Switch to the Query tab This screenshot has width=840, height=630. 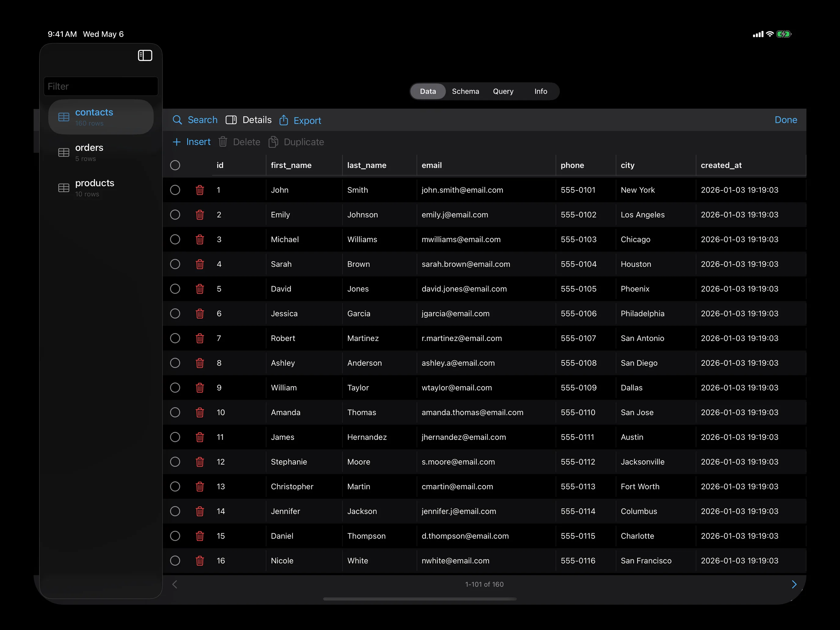(503, 91)
